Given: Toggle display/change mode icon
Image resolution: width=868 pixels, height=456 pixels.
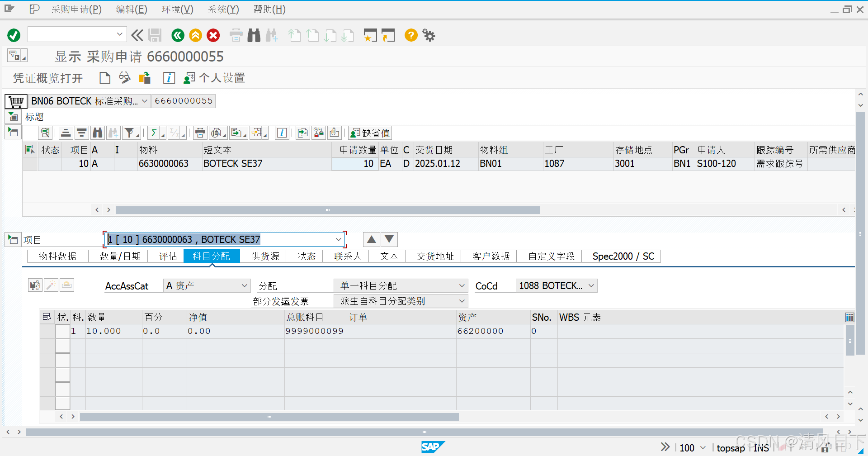Looking at the screenshot, I should (x=125, y=77).
